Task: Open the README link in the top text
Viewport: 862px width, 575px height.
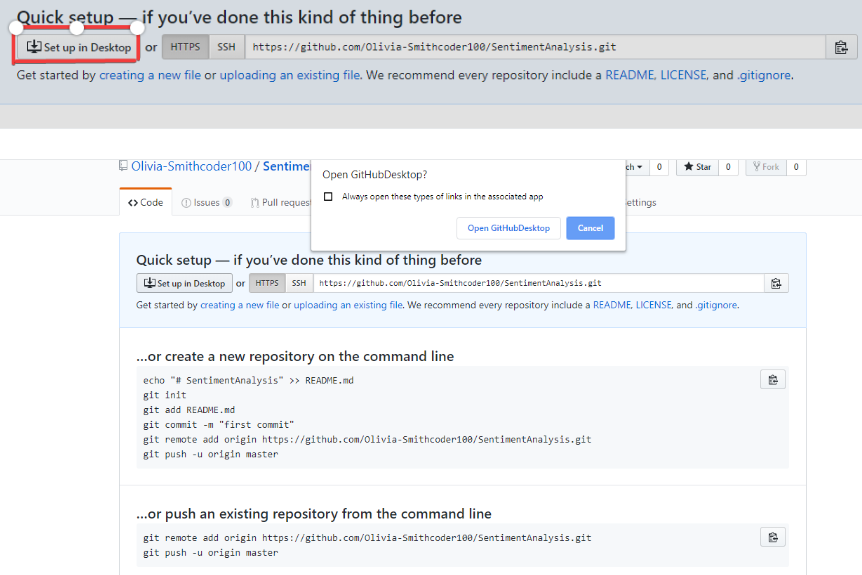Action: pyautogui.click(x=630, y=75)
